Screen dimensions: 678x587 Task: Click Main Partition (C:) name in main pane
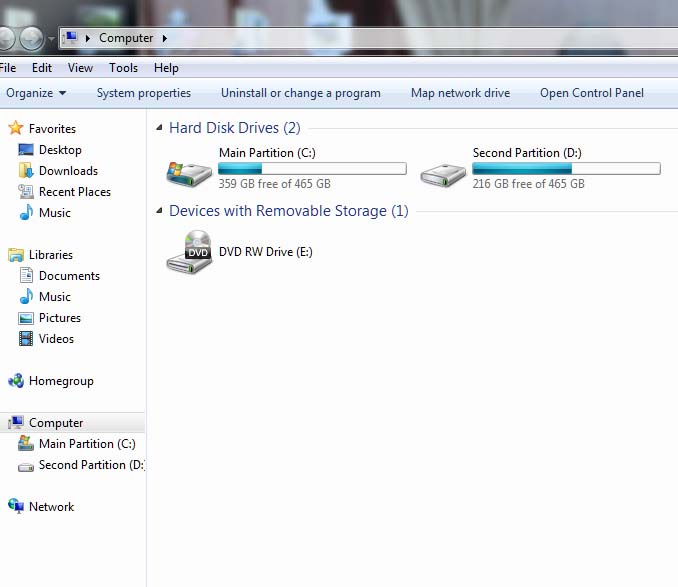tap(267, 153)
